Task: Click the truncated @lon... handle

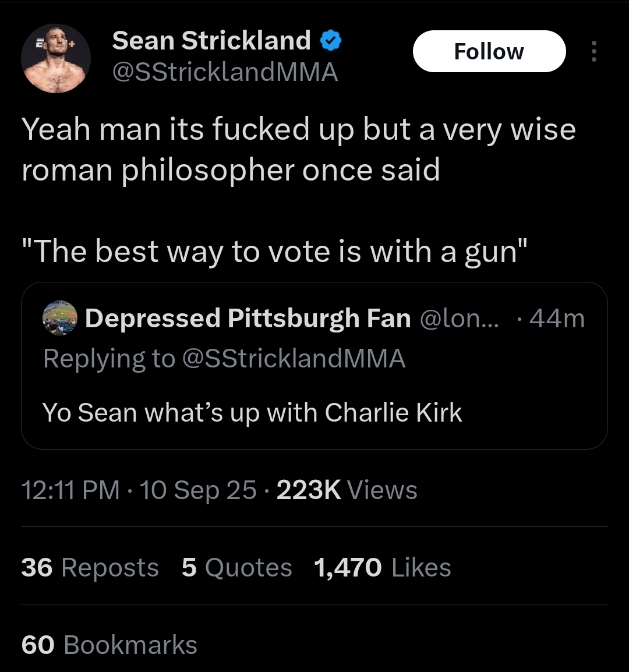Action: click(459, 319)
